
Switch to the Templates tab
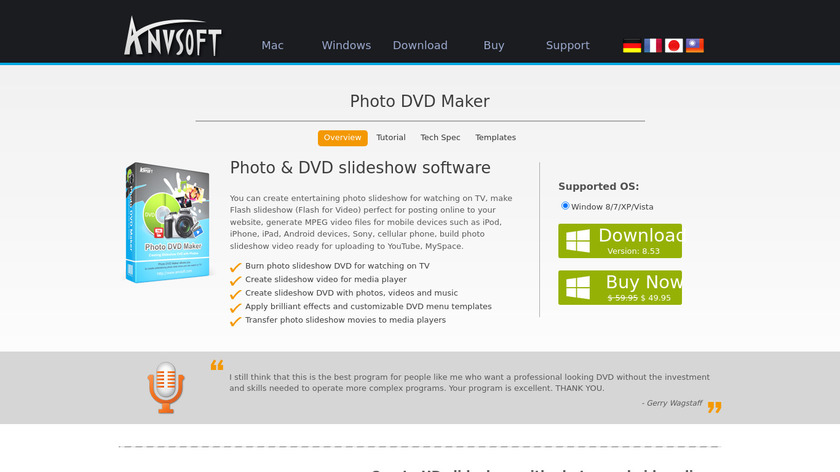tap(496, 138)
